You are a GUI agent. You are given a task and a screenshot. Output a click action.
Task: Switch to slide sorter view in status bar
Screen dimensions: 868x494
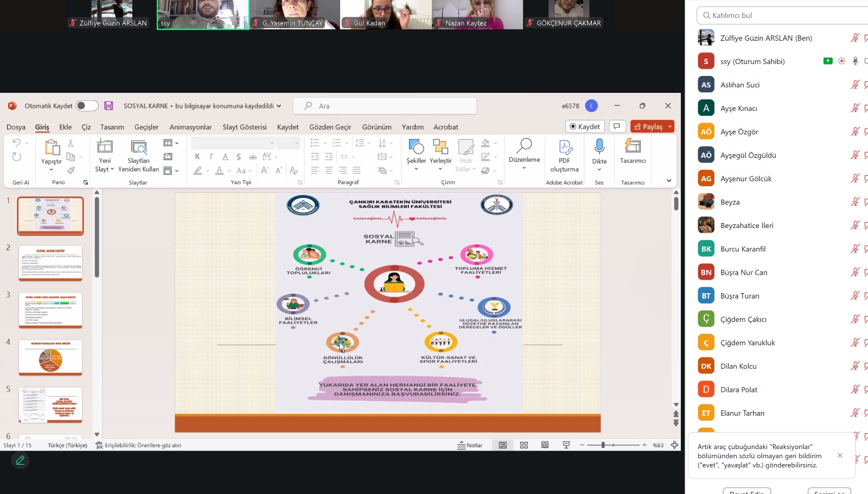point(524,445)
